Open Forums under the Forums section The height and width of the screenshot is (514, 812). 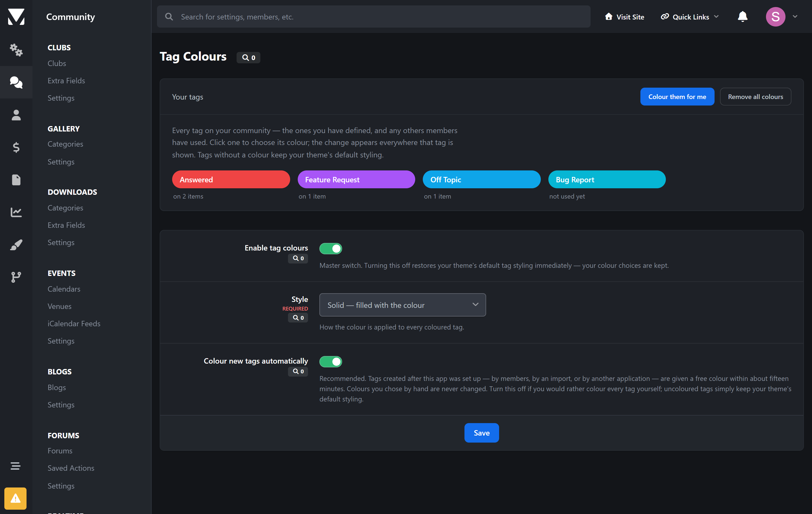[x=60, y=451]
